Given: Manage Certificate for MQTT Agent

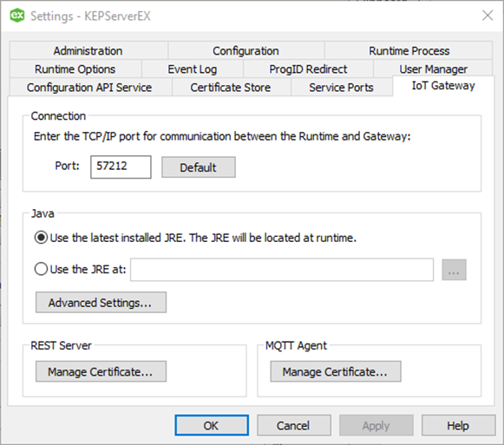Looking at the screenshot, I should (x=336, y=371).
